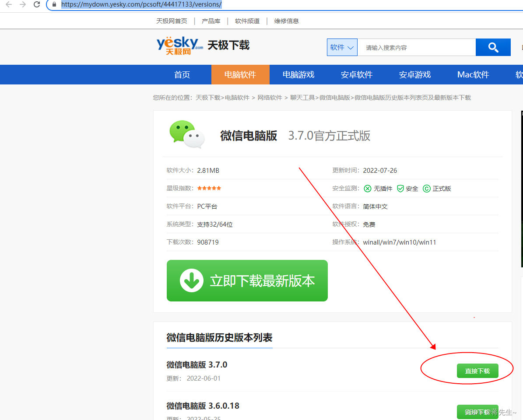Click 2022-07-26 update date
Viewport: 523px width, 420px height.
(380, 170)
